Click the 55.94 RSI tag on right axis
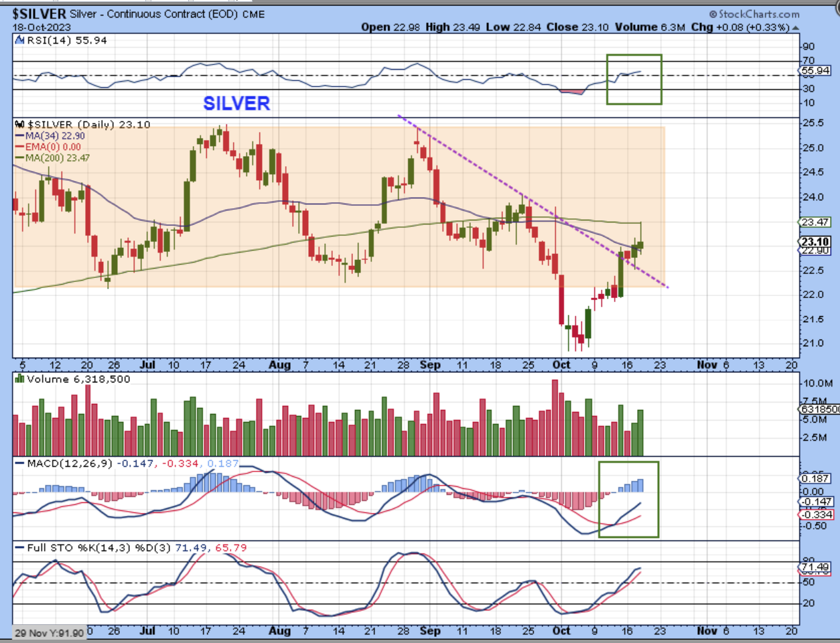This screenshot has width=840, height=643. tap(816, 70)
